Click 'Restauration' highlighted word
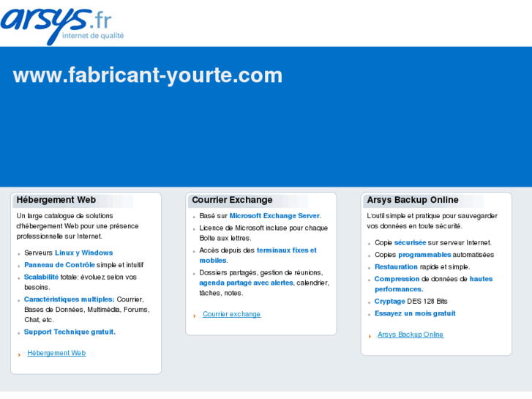Screen dimensions: 532x399 tap(396, 267)
